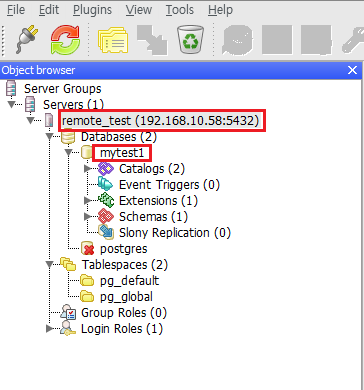Select the Databases (2) label
This screenshot has width=364, height=390.
click(x=119, y=137)
